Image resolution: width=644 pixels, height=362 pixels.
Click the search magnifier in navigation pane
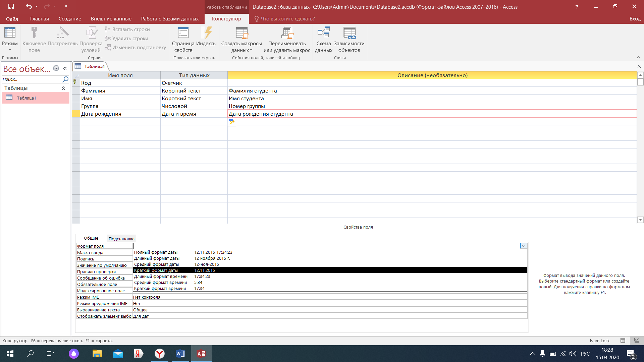pyautogui.click(x=65, y=79)
